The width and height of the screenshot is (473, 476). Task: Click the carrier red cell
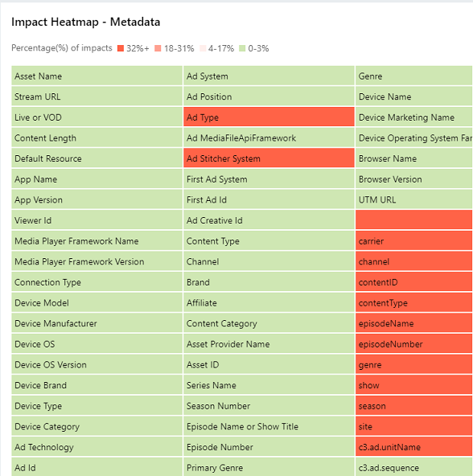[x=414, y=240]
